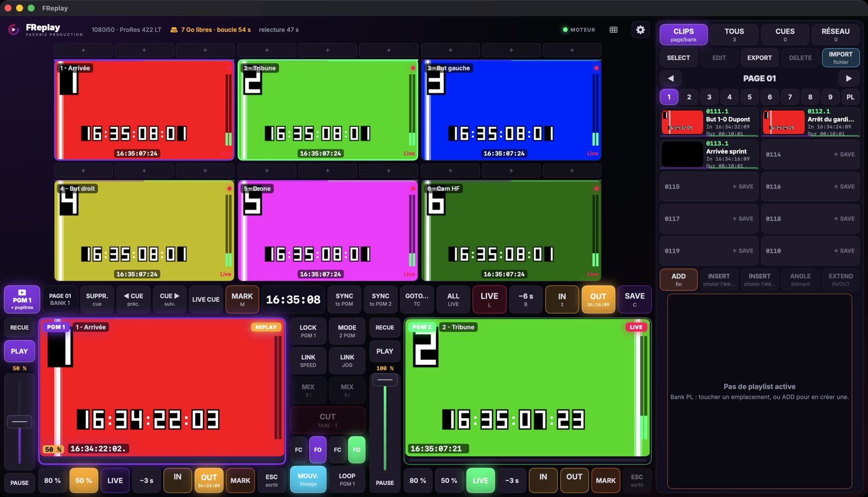Screen dimensions: 868x497
Task: Click the CUT TAKE T button
Action: (x=328, y=420)
